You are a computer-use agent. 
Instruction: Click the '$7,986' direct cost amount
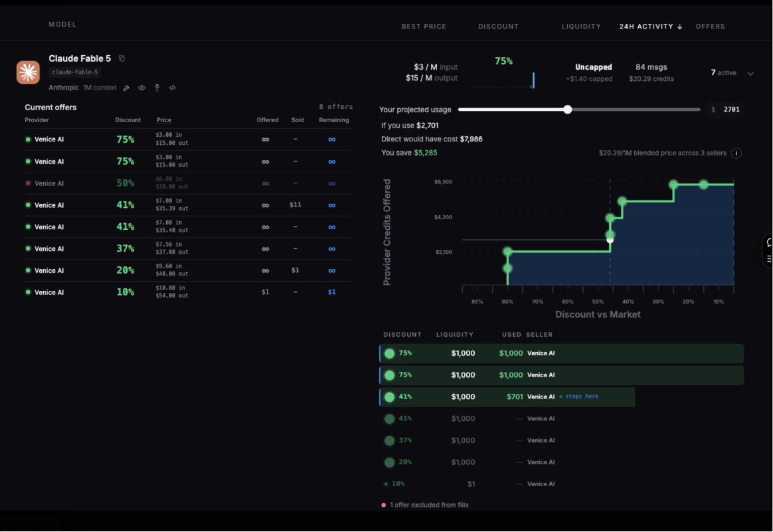click(472, 139)
